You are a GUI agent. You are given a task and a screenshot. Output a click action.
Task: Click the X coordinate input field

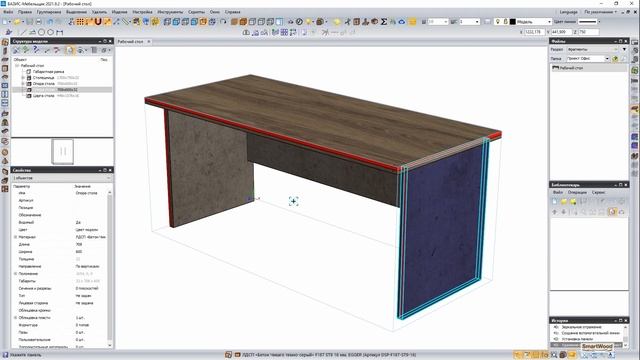pos(534,32)
